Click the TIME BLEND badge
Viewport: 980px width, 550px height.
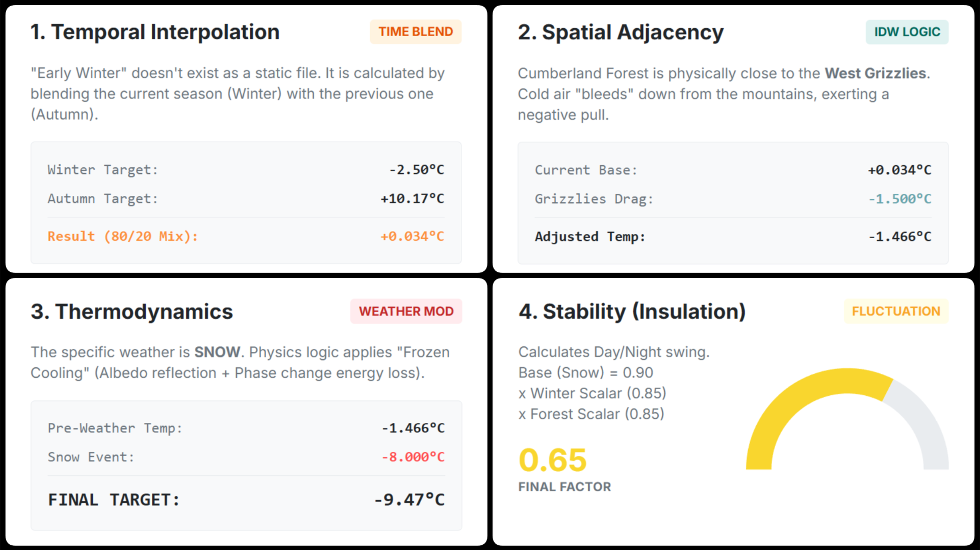click(x=416, y=32)
